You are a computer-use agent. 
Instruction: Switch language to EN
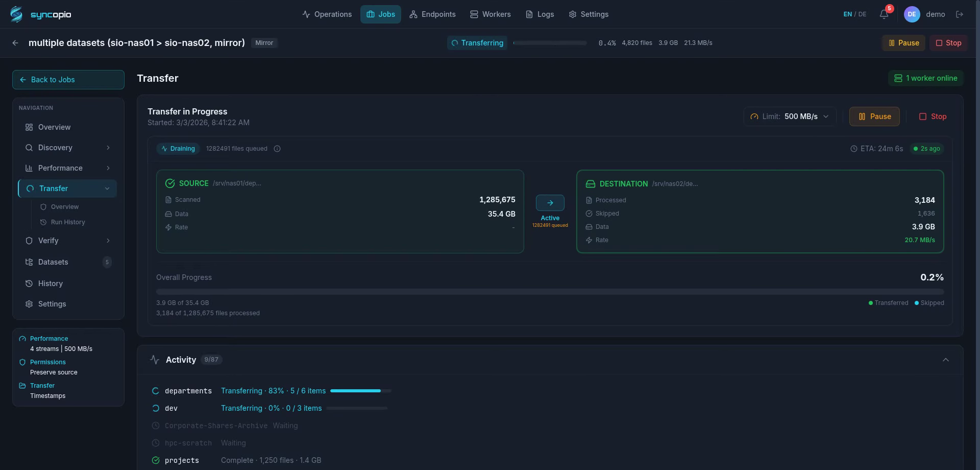click(x=848, y=14)
